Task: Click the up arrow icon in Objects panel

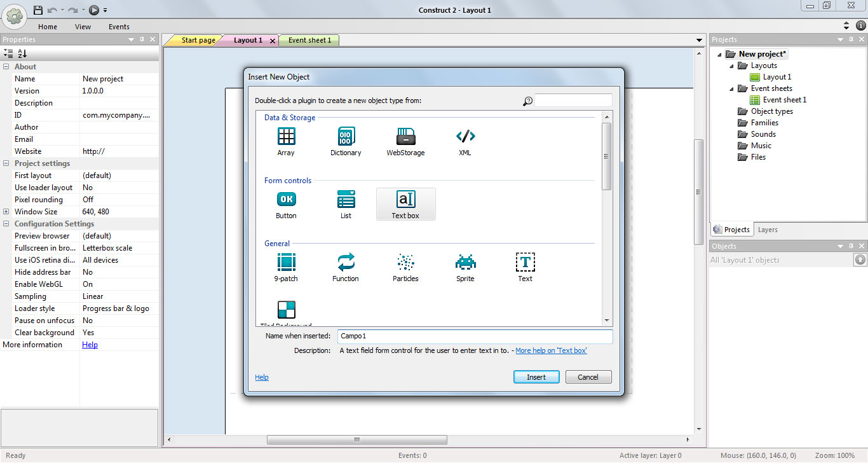Action: pos(860,259)
